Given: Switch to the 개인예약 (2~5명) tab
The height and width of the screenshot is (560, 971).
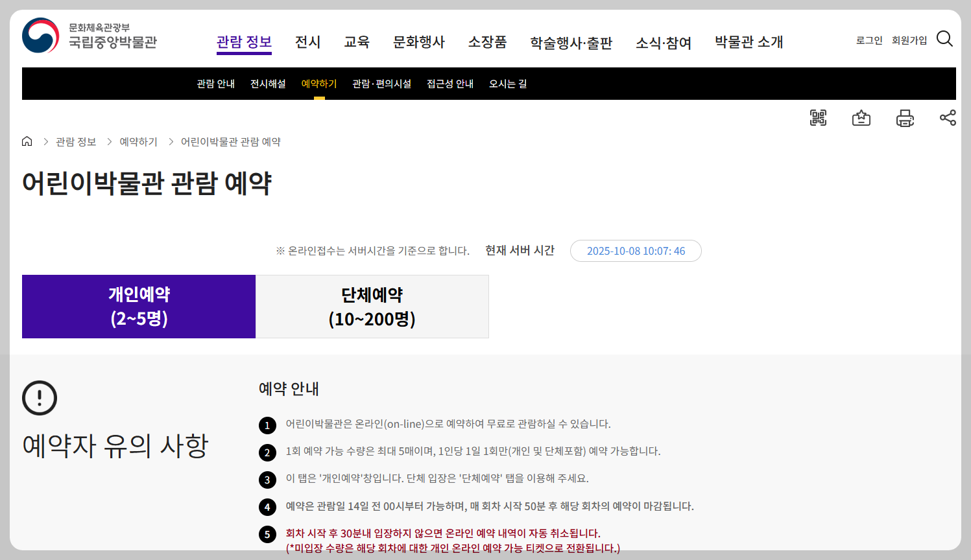Looking at the screenshot, I should [x=138, y=306].
